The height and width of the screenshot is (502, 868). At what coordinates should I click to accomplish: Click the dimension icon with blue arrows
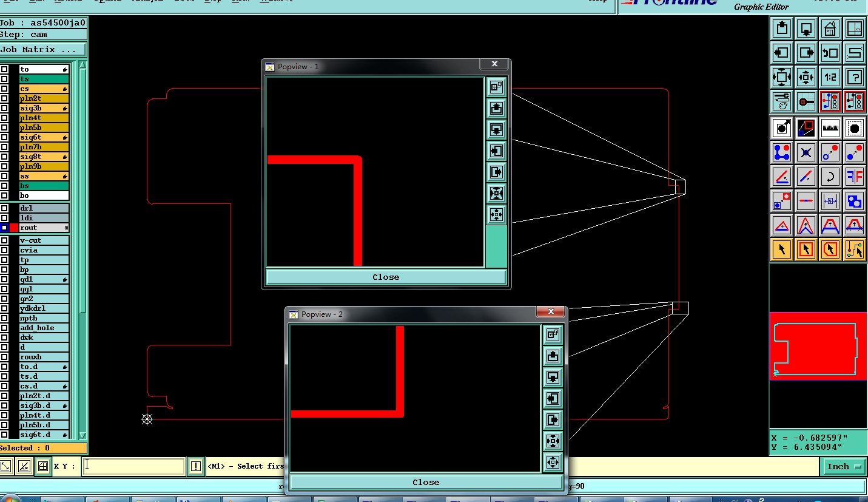pyautogui.click(x=830, y=201)
